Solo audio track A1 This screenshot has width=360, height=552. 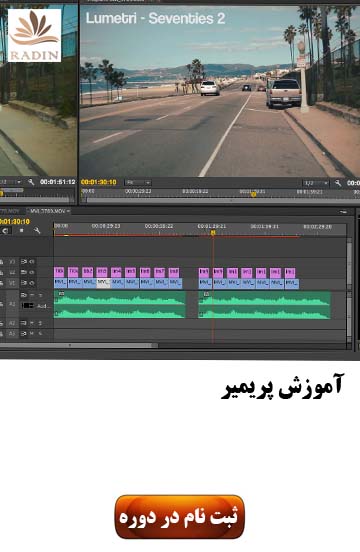point(40,295)
